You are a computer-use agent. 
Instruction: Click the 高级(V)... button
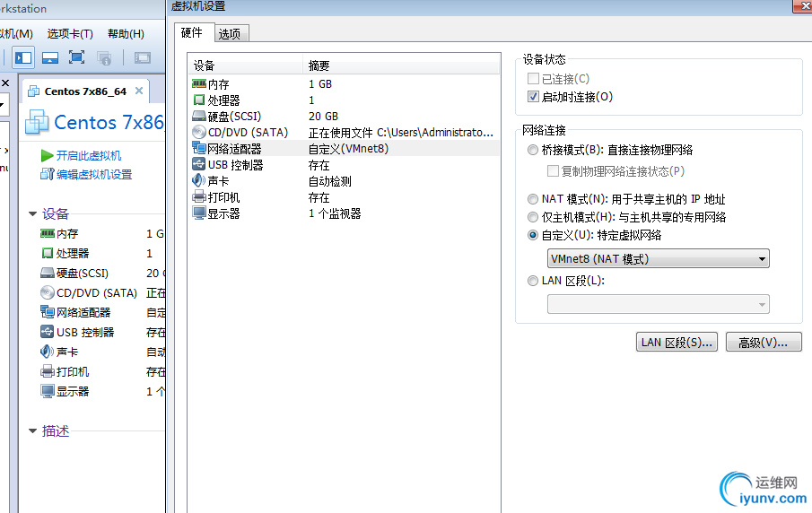coord(764,343)
